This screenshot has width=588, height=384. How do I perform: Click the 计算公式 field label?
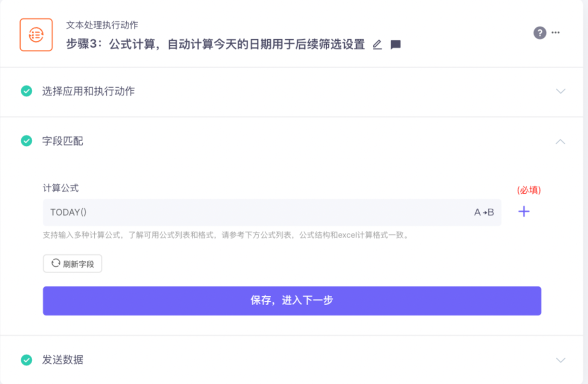pos(61,188)
